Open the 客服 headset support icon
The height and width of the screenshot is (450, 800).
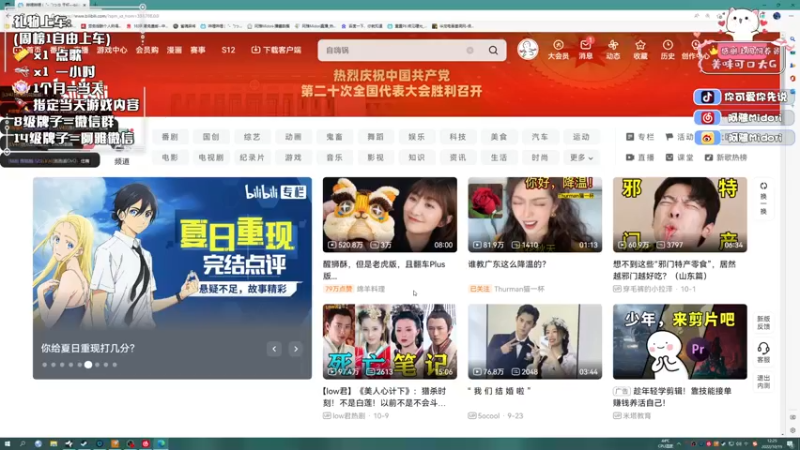763,353
